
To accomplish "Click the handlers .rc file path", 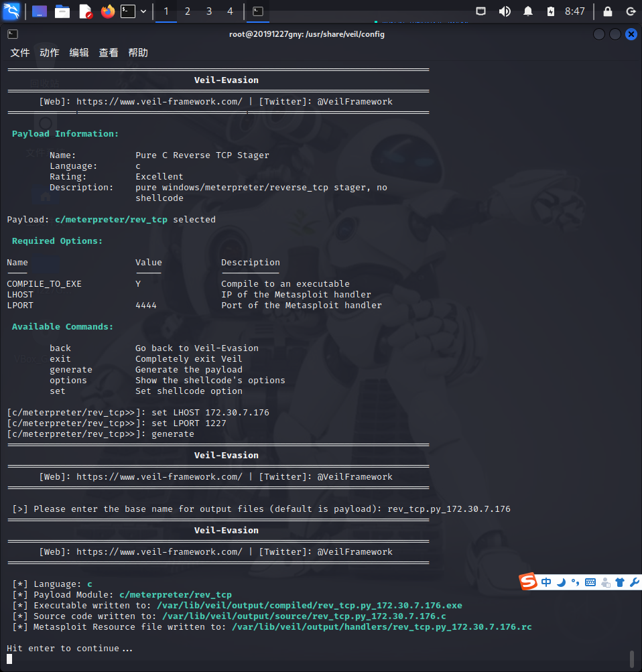I will [x=382, y=626].
